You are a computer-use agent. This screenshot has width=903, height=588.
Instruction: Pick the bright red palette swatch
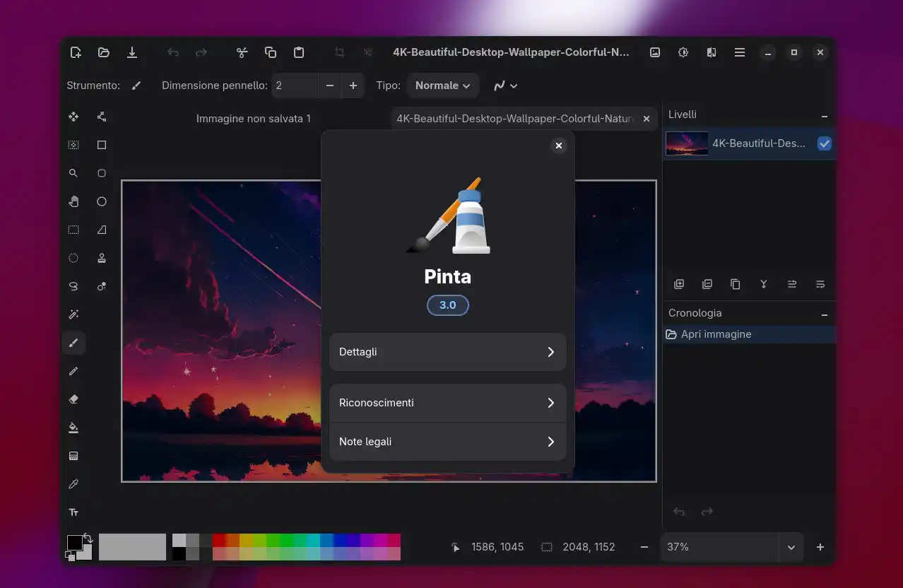219,540
